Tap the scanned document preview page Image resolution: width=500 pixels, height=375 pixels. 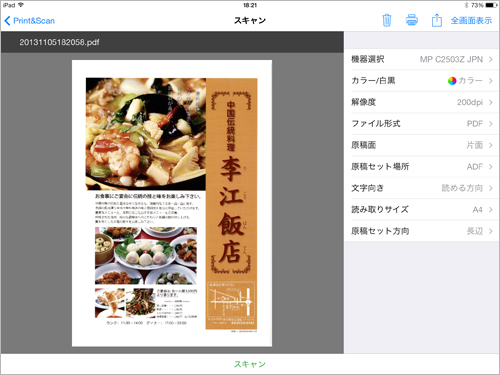[172, 203]
